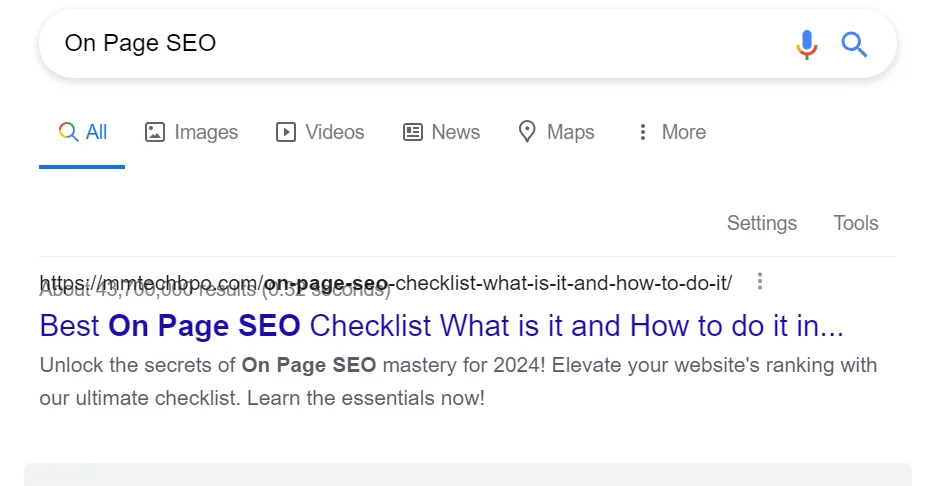Click the blue search magnifier icon
This screenshot has height=486, width=933.
click(x=854, y=45)
